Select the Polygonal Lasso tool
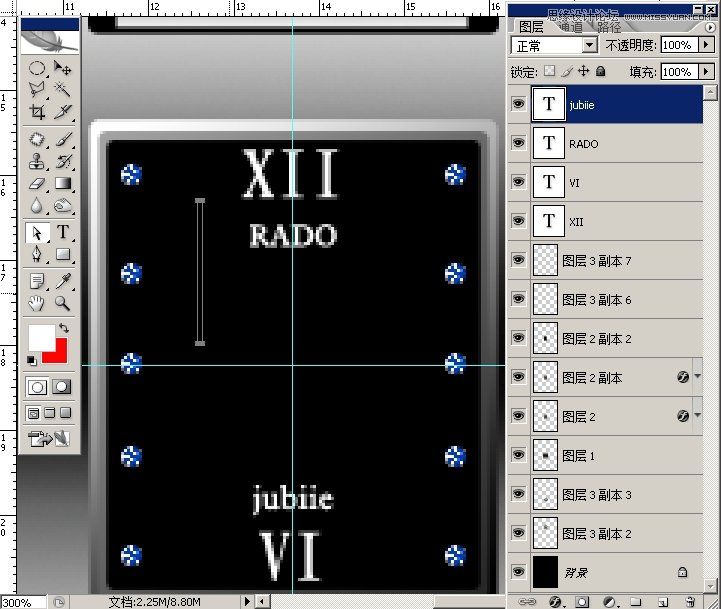The height and width of the screenshot is (609, 721). (37, 90)
